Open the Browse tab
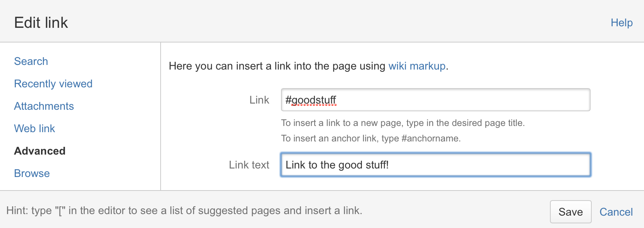The height and width of the screenshot is (228, 644). click(32, 174)
